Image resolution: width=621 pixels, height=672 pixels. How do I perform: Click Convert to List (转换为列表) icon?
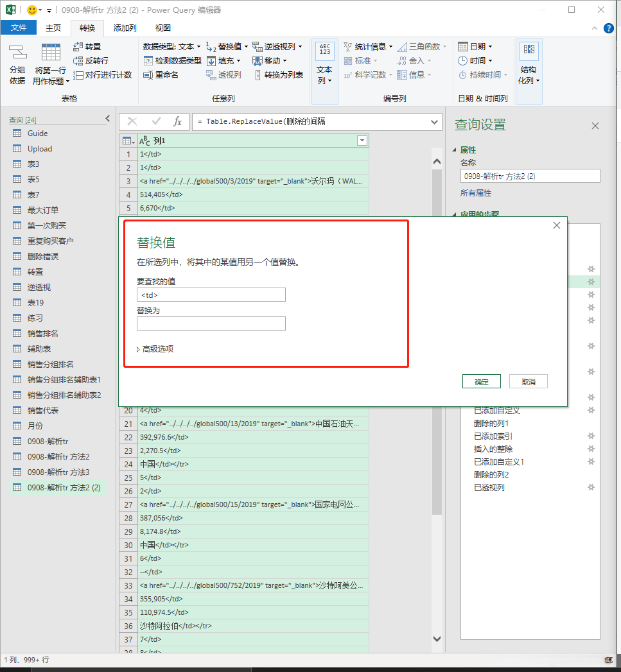tap(258, 75)
